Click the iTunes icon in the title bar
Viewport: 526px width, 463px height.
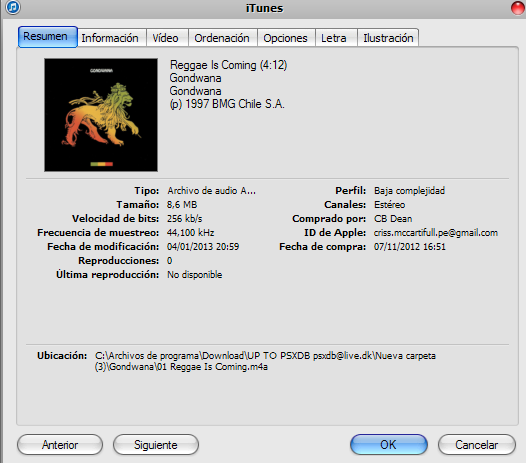tap(13, 7)
